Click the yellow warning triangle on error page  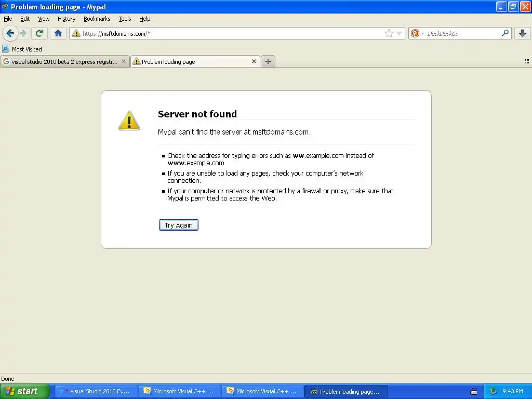pos(129,121)
